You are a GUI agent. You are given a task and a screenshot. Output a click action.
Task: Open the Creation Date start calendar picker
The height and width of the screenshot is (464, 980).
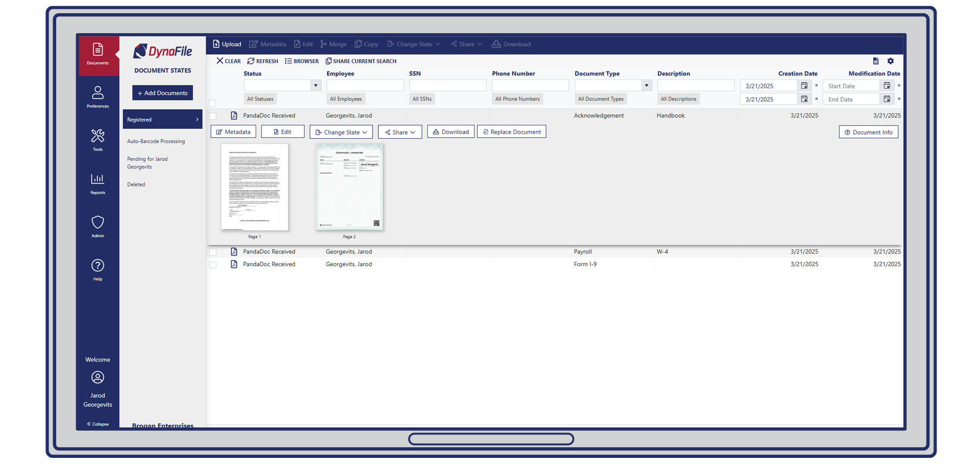tap(804, 86)
